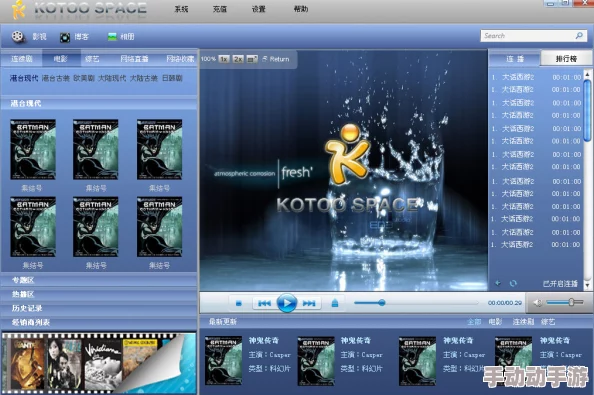The image size is (594, 395).
Task: Skip to next track button
Action: [x=309, y=303]
